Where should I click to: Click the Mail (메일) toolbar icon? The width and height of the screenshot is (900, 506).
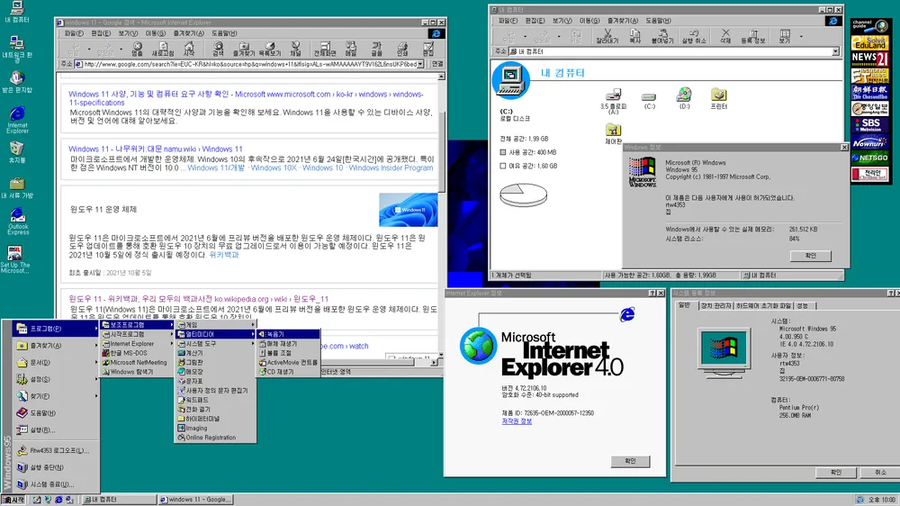click(351, 48)
